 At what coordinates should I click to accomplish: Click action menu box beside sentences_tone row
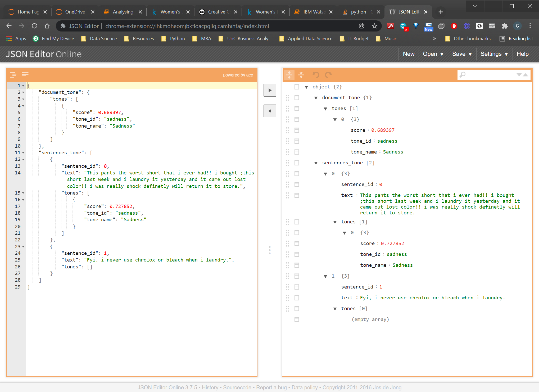297,163
